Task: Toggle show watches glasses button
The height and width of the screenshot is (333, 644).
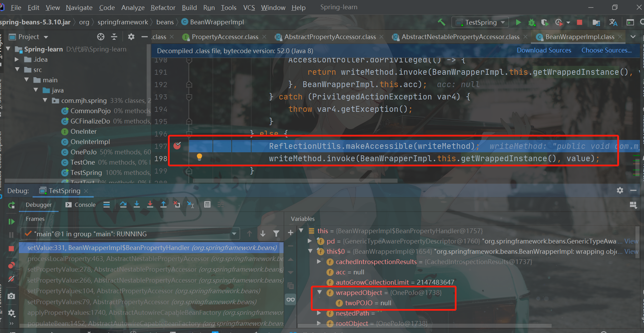Action: [x=291, y=300]
